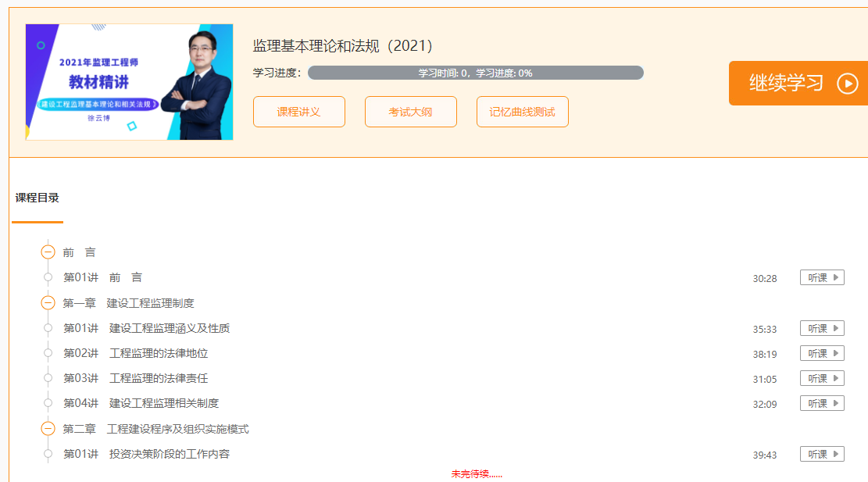Switch to the 课程目录 tab
The image size is (868, 482).
[x=37, y=198]
